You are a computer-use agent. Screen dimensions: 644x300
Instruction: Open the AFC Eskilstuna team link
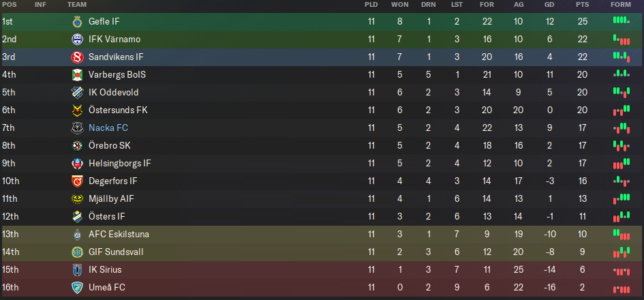tap(119, 235)
